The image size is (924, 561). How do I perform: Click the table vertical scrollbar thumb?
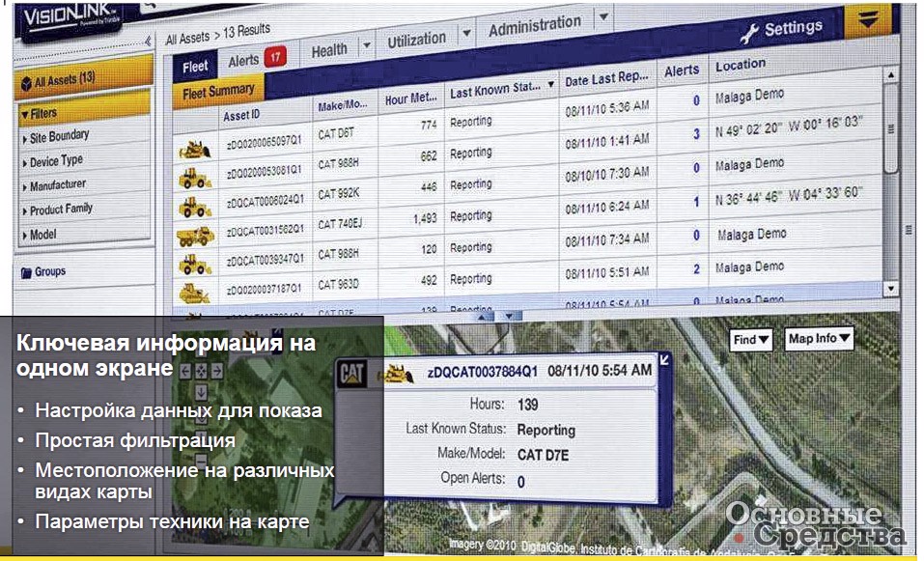[890, 128]
